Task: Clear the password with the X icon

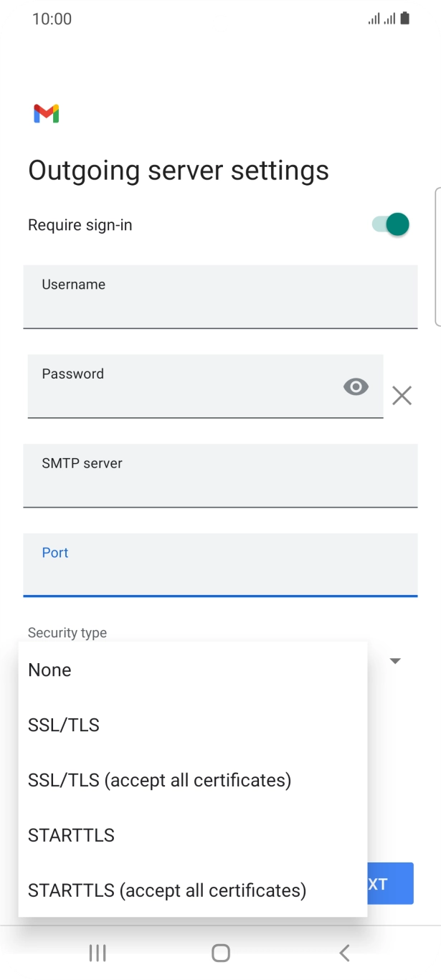Action: (401, 395)
